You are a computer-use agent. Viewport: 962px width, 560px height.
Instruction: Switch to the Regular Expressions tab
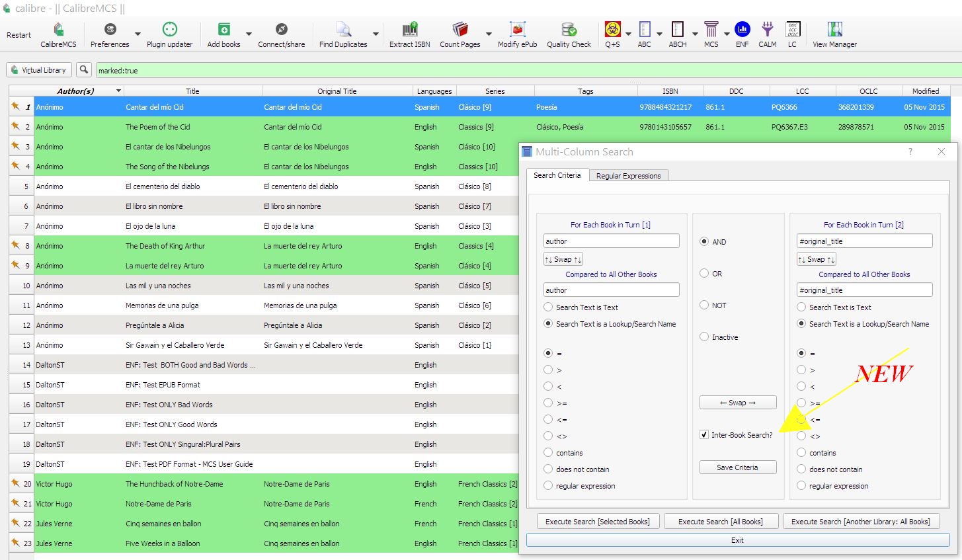click(x=628, y=176)
